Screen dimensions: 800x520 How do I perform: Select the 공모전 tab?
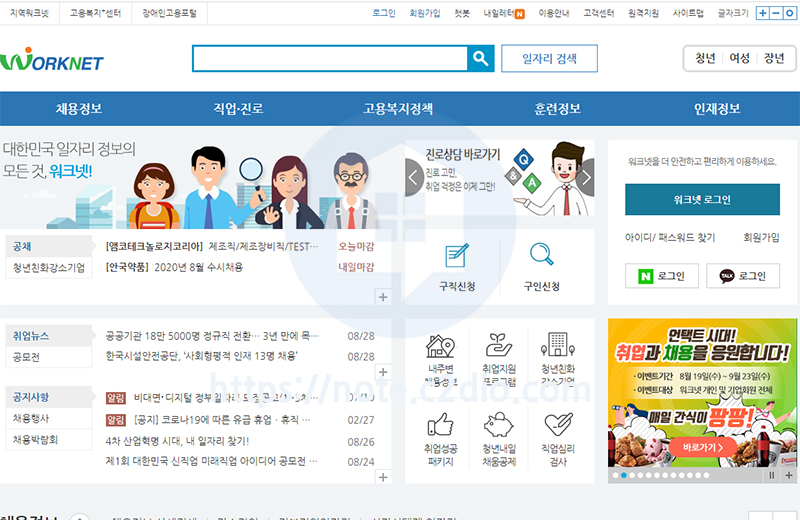49,357
